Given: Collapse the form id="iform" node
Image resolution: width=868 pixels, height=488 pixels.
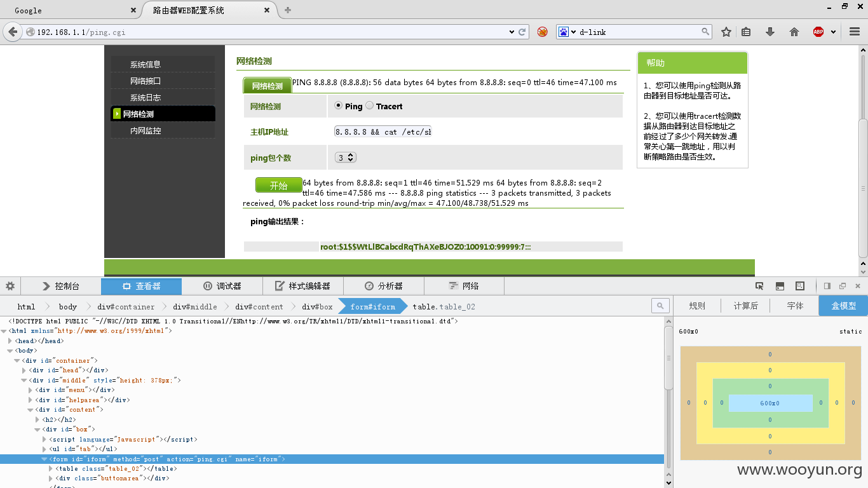Looking at the screenshot, I should click(44, 459).
